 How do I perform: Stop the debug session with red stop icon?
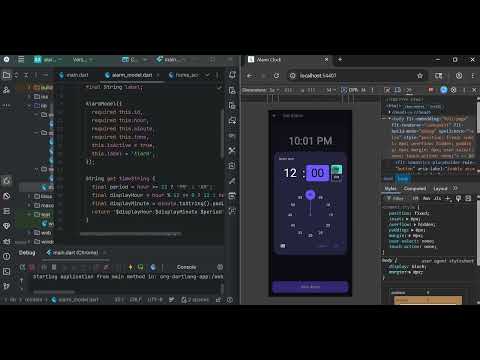[x=32, y=267]
